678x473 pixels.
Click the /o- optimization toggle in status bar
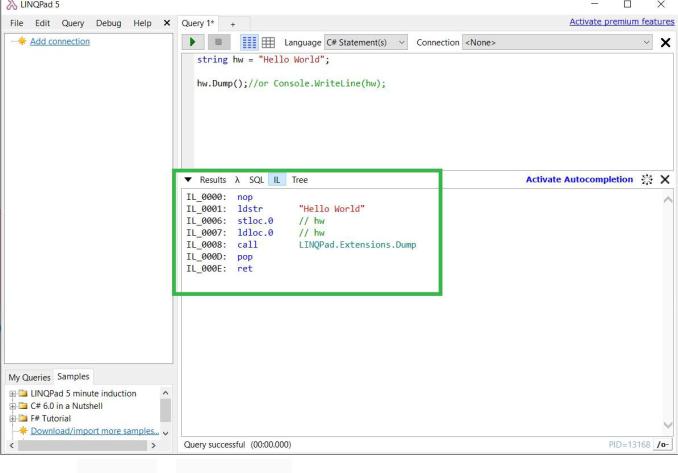pyautogui.click(x=662, y=444)
